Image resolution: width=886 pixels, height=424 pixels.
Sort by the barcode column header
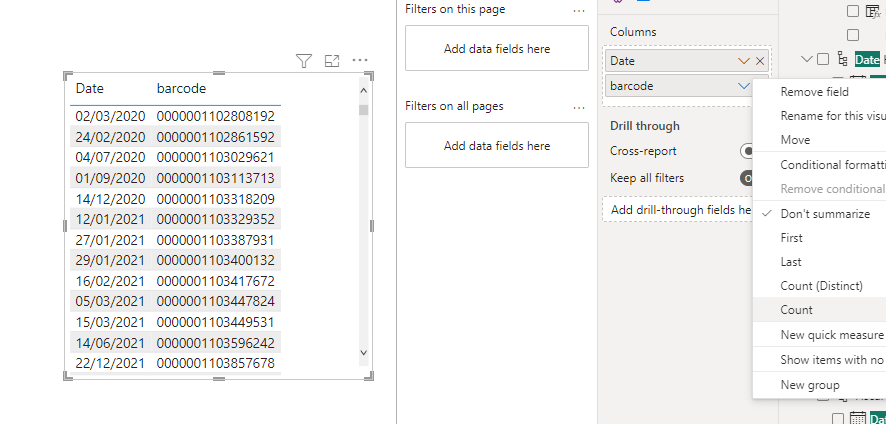pos(181,89)
